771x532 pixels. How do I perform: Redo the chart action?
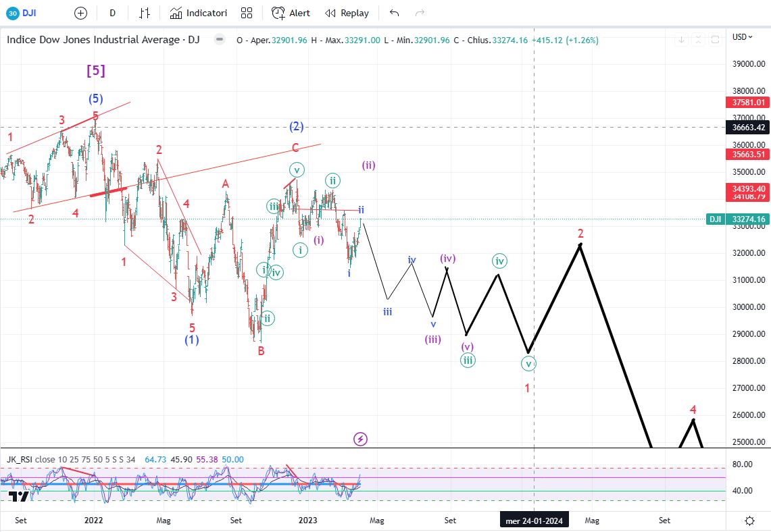coord(420,14)
